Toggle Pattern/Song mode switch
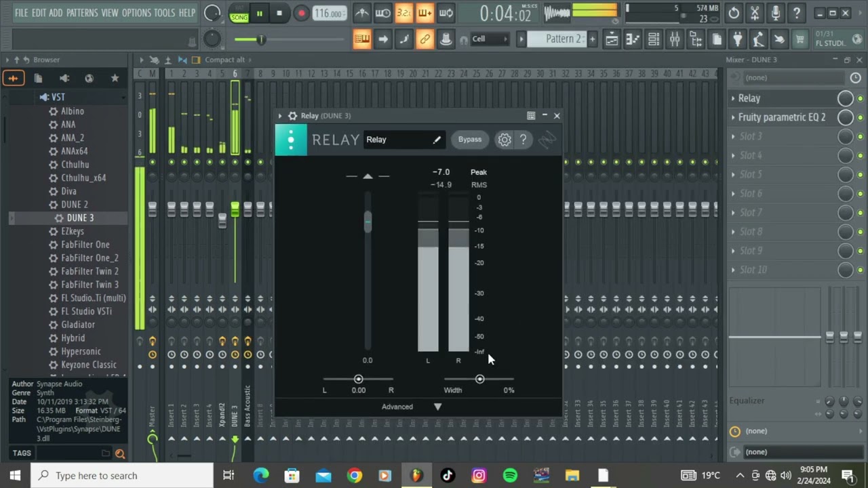 click(x=239, y=13)
